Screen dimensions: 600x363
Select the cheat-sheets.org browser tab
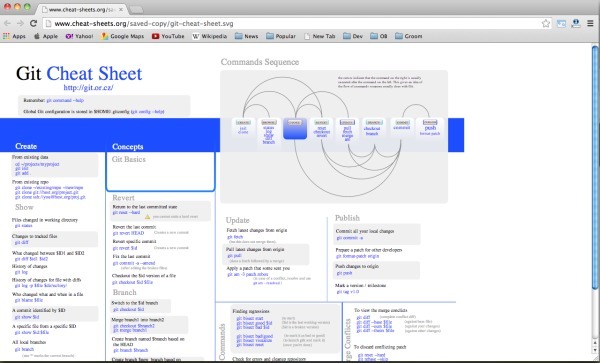(x=82, y=9)
